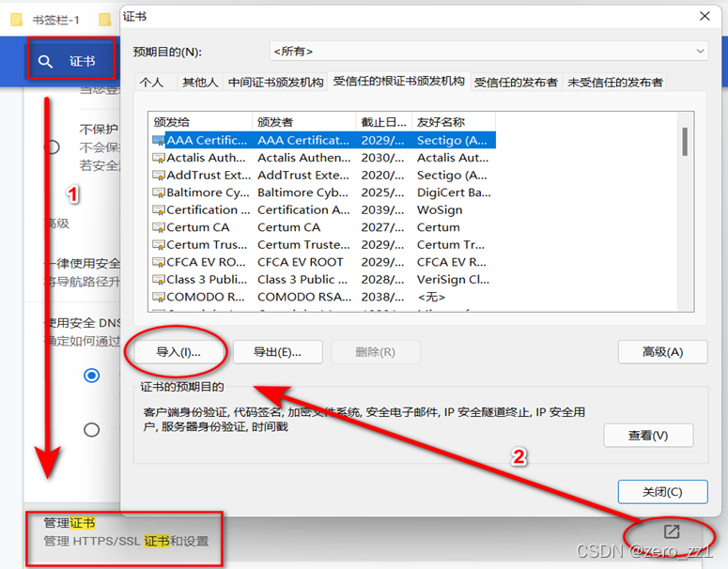Select the 2020/... expiry of AddTrust row
Screen dimensions: 728x569
382,175
